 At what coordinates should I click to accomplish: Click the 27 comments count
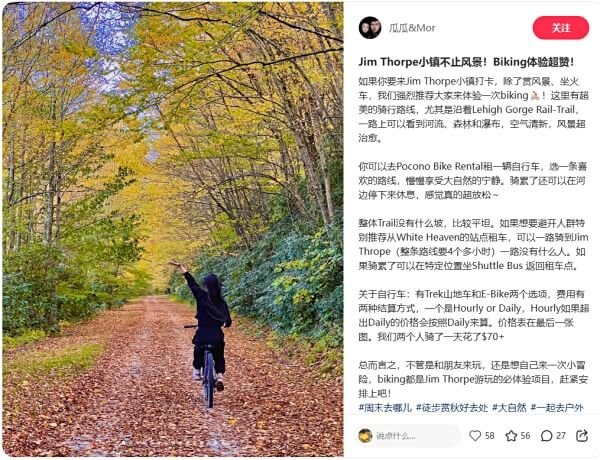(561, 436)
